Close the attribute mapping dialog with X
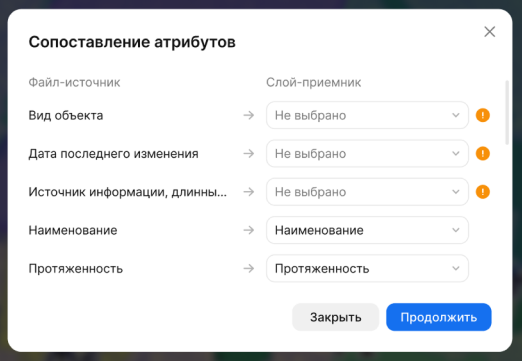Image resolution: width=522 pixels, height=361 pixels. 489,32
